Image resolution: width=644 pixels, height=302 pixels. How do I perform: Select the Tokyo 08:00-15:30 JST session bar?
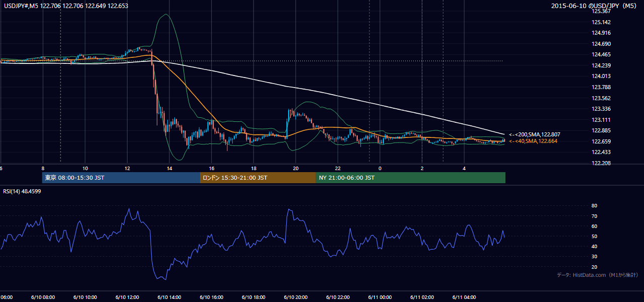[x=121, y=178]
